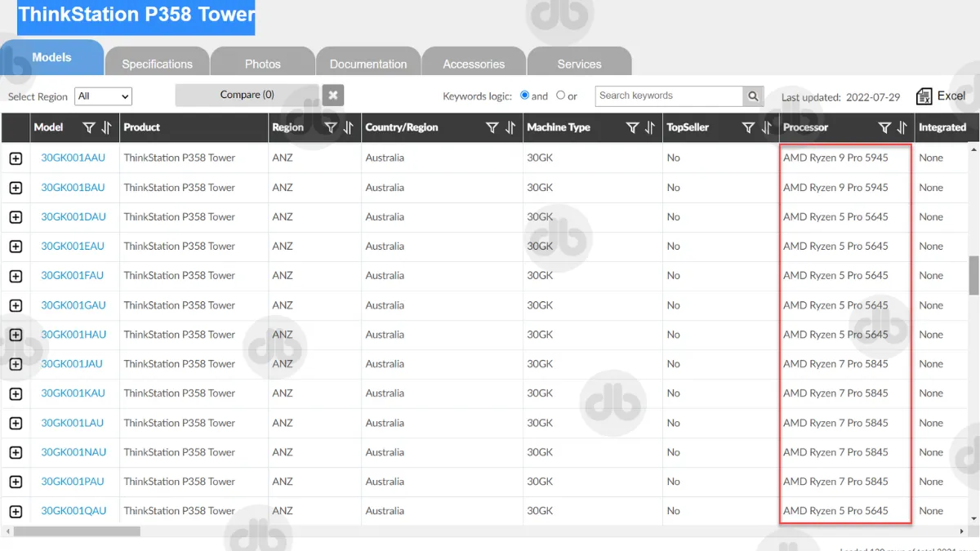Select the 'or' keywords logic radio
Viewport: 980px width, 551px height.
(560, 96)
